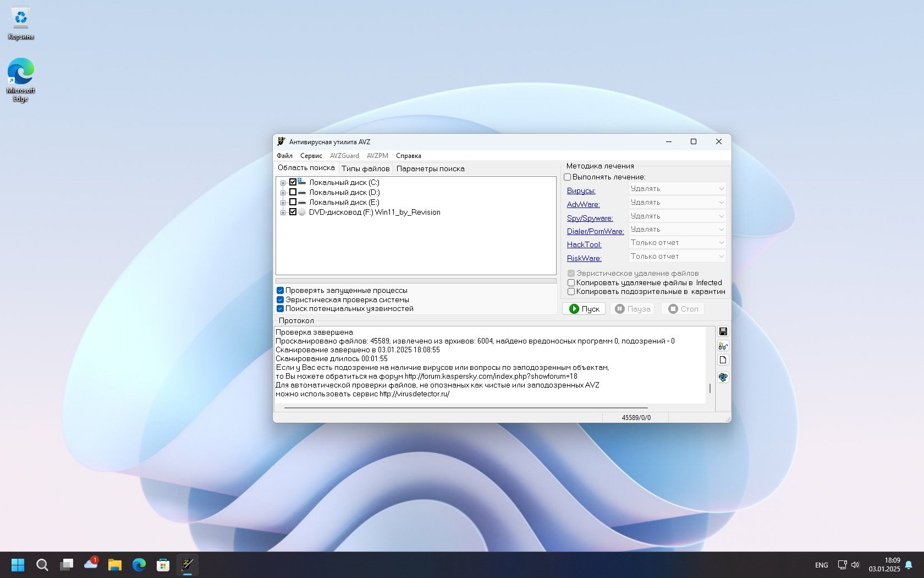Open the HackTool action dropdown
This screenshot has height=578, width=924.
click(677, 243)
